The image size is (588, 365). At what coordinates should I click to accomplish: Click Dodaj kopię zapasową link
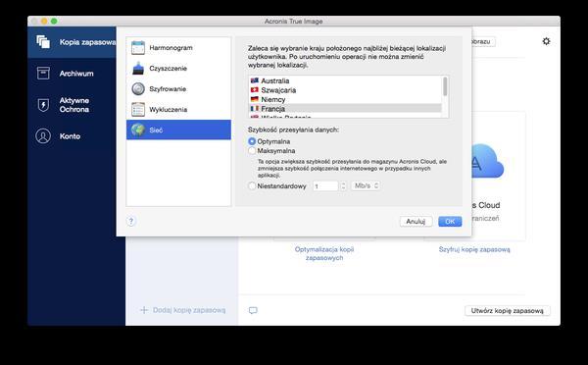(189, 310)
